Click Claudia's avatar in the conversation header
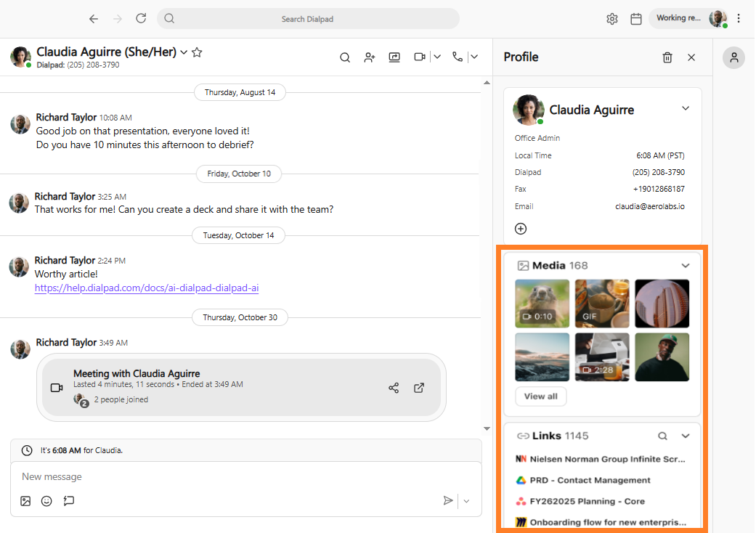The width and height of the screenshot is (756, 533). pyautogui.click(x=21, y=57)
